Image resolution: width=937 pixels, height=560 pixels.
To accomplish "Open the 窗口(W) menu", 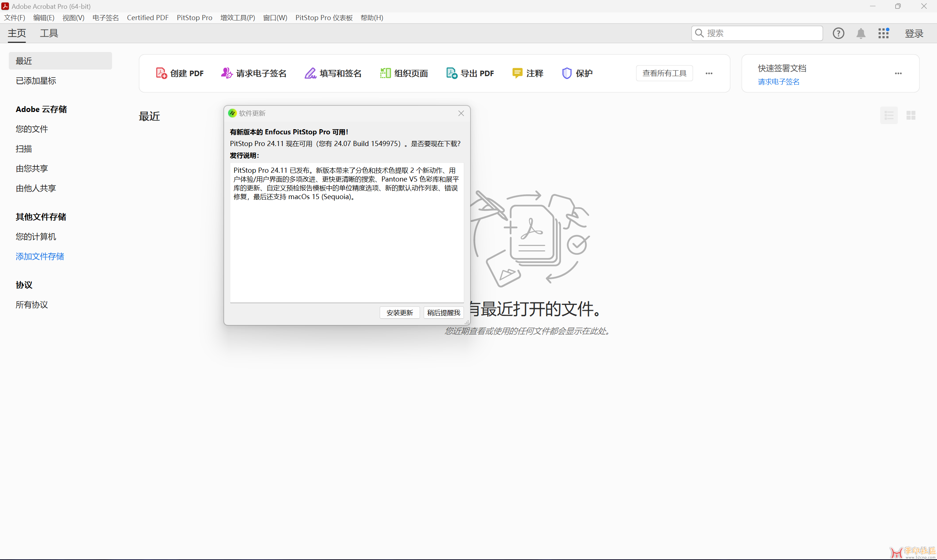I will coord(275,18).
